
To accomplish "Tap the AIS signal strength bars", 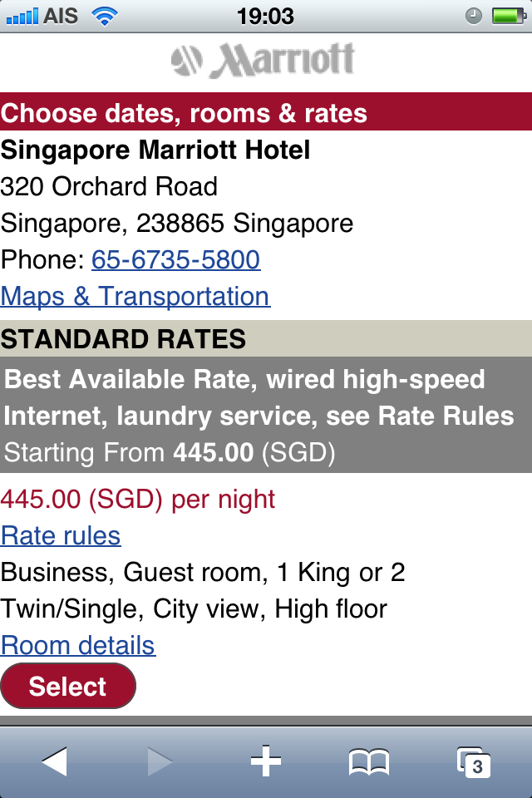I will click(x=22, y=16).
